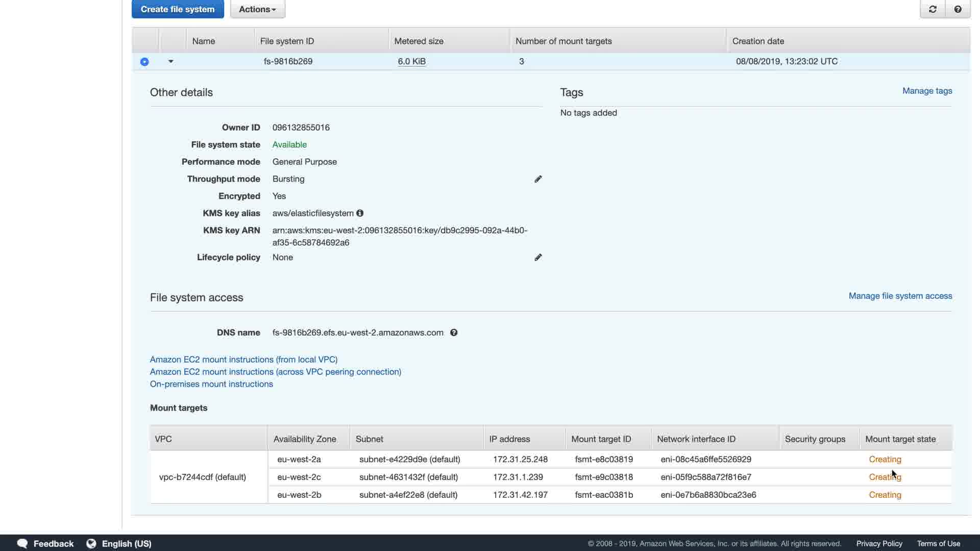Screen dimensions: 980x551
Task: Click the refresh icon button
Action: (x=933, y=9)
